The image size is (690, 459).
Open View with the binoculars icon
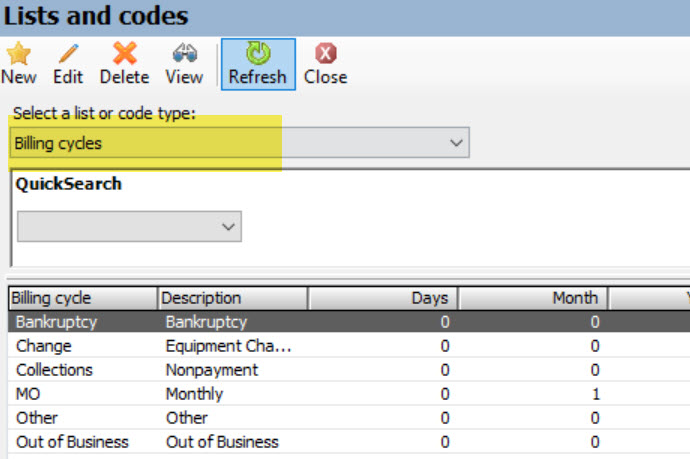(184, 54)
